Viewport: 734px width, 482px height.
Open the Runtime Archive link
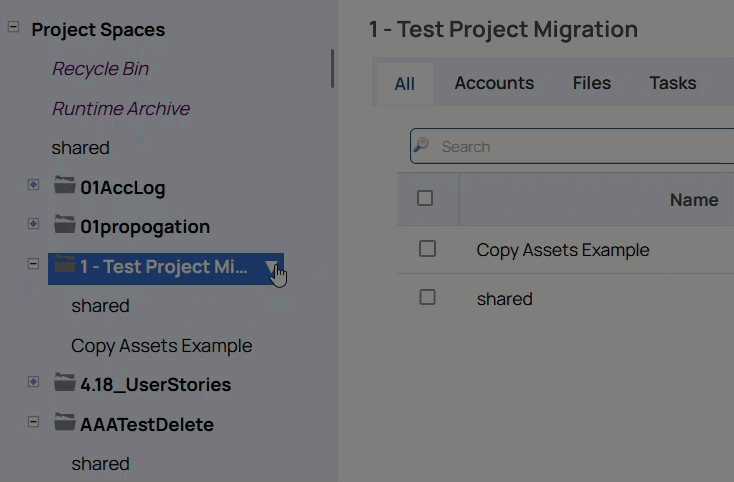121,108
